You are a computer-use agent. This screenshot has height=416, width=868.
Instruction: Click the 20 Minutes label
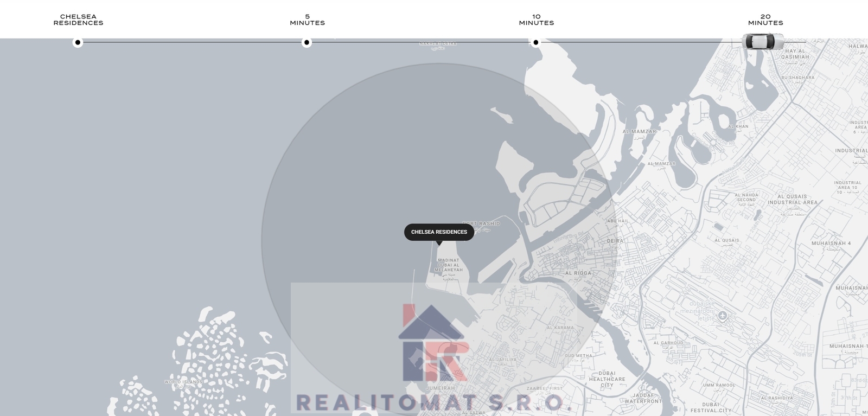click(x=765, y=20)
